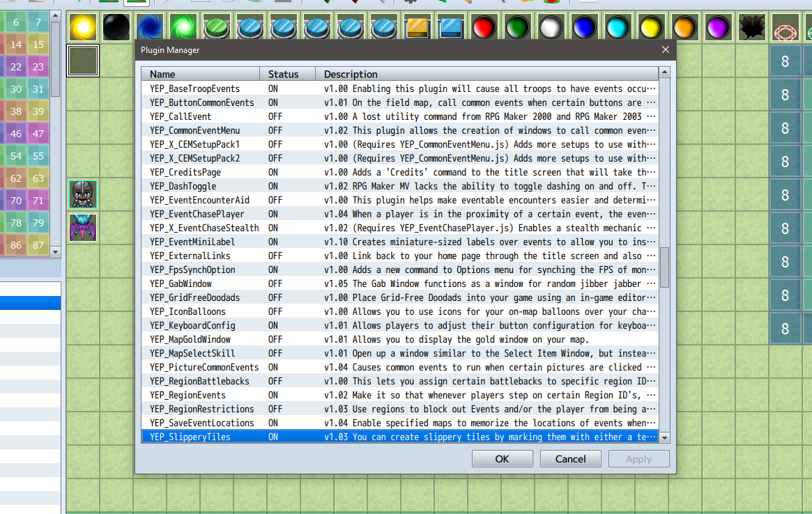Confirm plugin changes with OK
This screenshot has height=514, width=812.
pyautogui.click(x=502, y=458)
